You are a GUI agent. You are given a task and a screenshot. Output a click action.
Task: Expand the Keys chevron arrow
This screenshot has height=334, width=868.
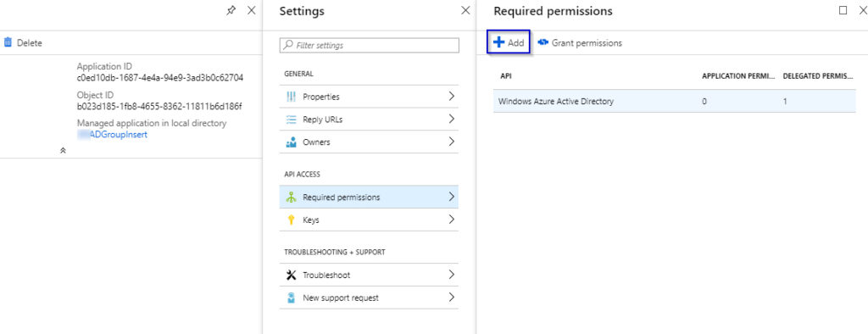[x=452, y=220]
